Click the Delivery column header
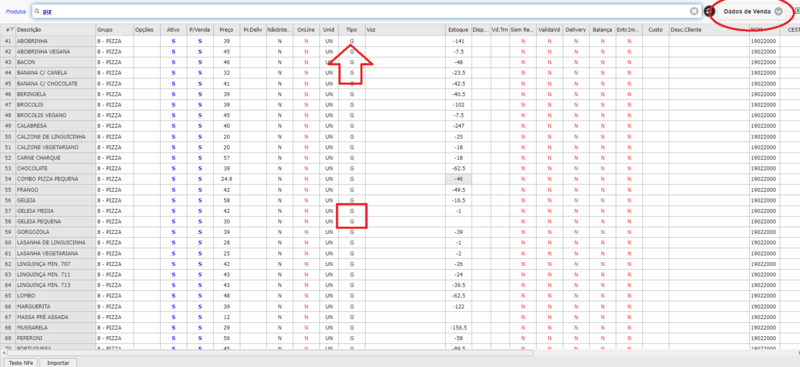The image size is (800, 367). [576, 30]
